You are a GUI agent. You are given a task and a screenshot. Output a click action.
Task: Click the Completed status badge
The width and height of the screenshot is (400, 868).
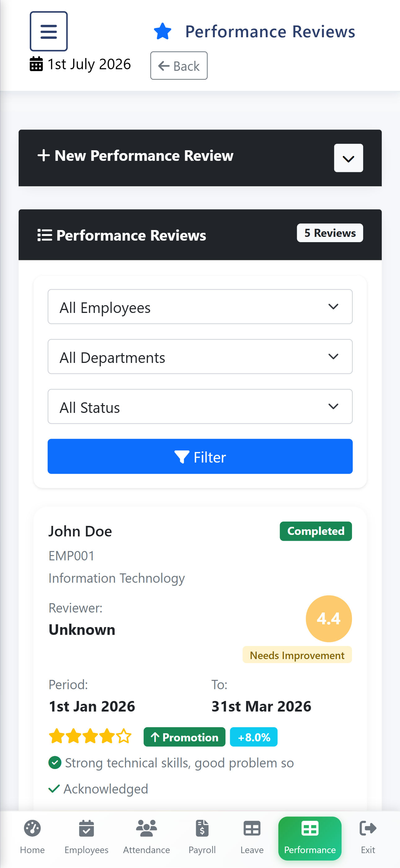316,531
